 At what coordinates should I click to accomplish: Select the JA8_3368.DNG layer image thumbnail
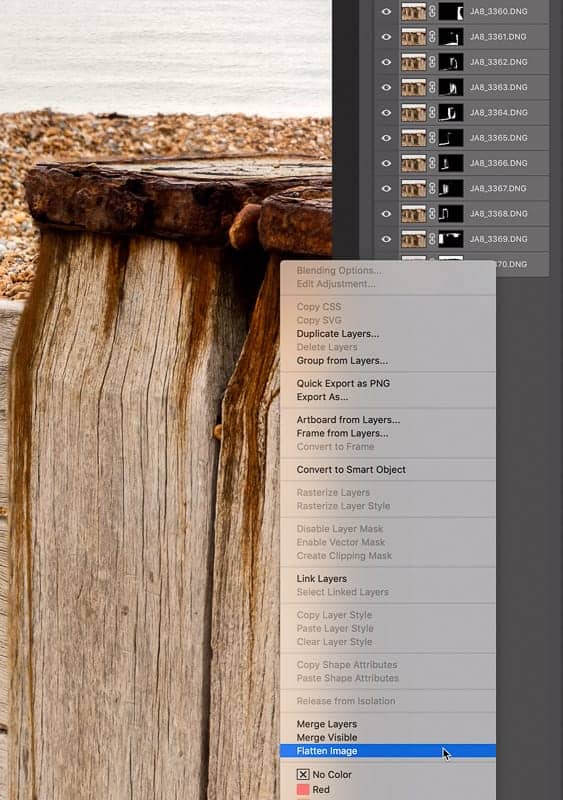(413, 214)
